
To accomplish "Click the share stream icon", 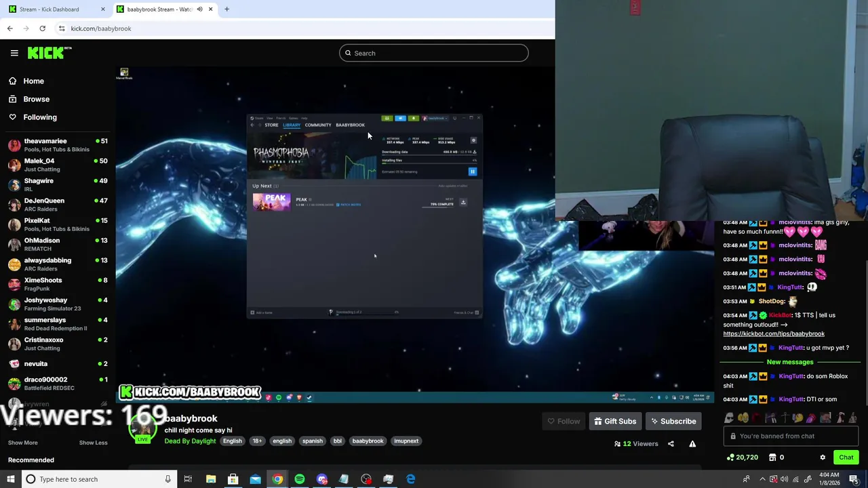I will [x=671, y=444].
